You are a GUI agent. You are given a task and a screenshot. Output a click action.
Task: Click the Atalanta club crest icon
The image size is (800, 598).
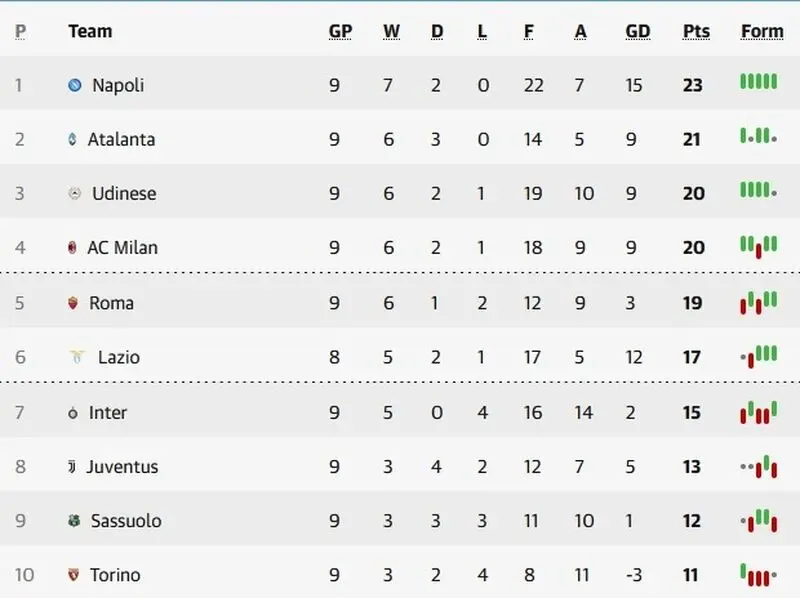[72, 139]
